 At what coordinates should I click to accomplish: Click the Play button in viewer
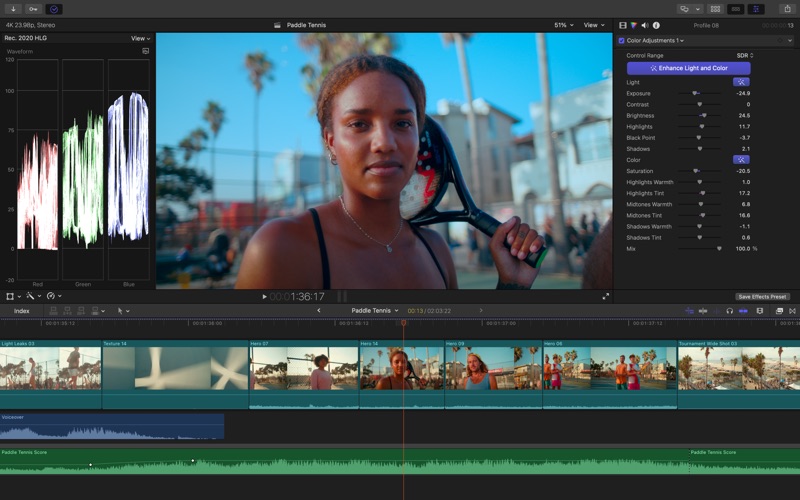pos(264,296)
